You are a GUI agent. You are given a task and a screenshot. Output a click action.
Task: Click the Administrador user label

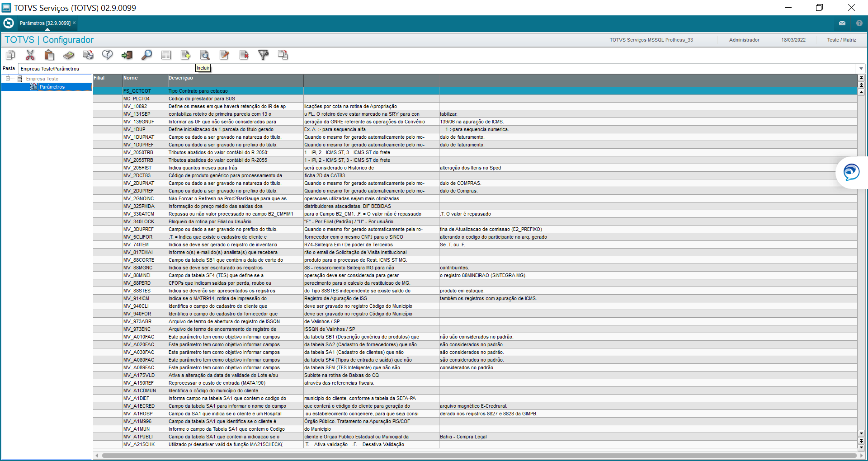pyautogui.click(x=744, y=40)
